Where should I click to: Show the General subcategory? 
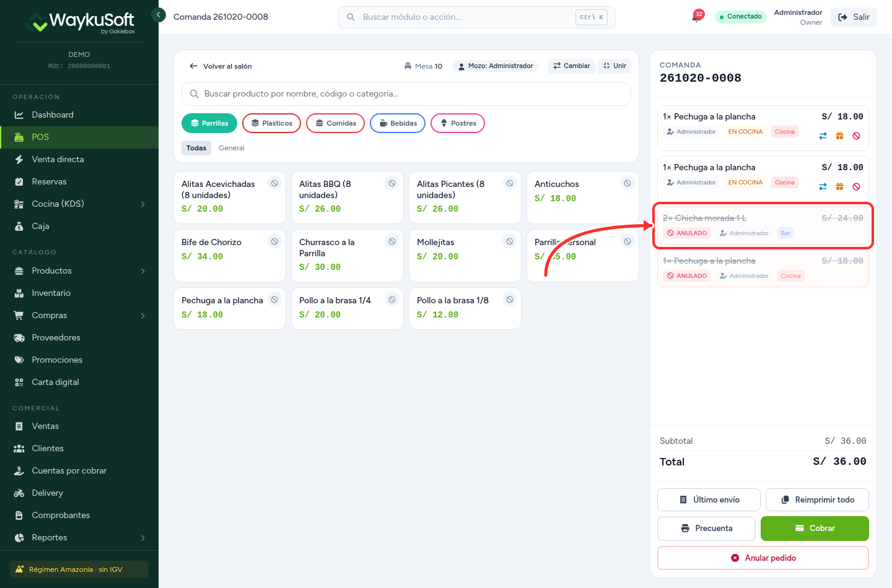click(x=232, y=148)
